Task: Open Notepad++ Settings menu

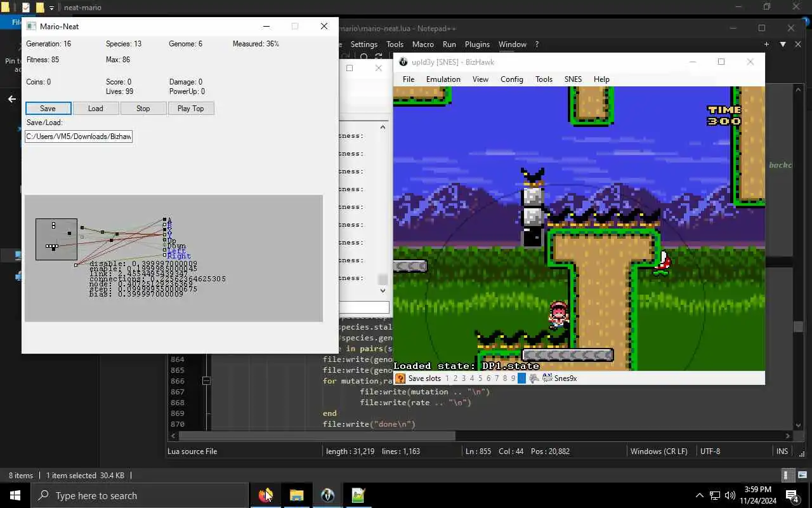Action: (363, 44)
